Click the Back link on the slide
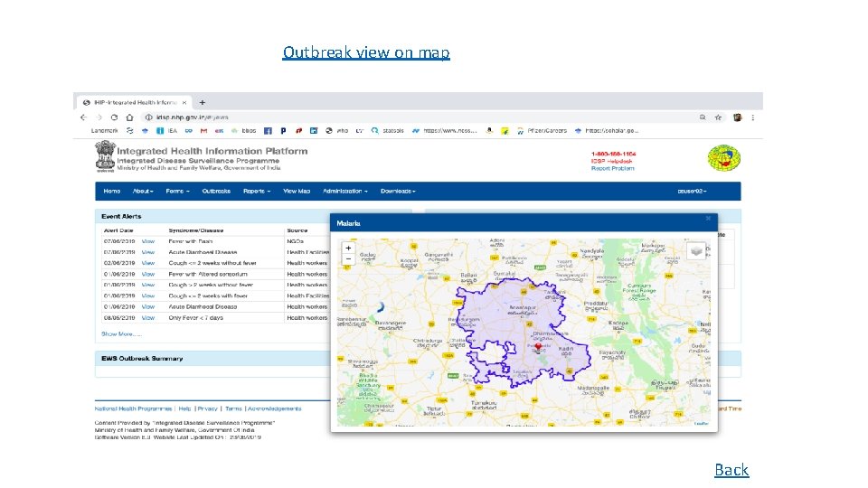Viewport: 868px width, 488px height. [x=731, y=470]
